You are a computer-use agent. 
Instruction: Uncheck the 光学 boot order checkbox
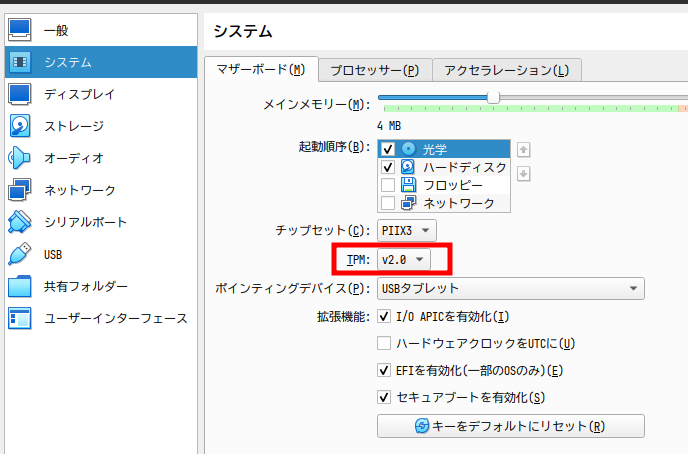click(388, 149)
